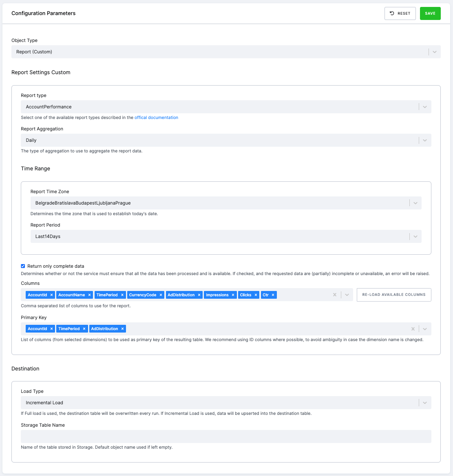Focus the Storage Table Name field
The image size is (453, 476).
226,436
